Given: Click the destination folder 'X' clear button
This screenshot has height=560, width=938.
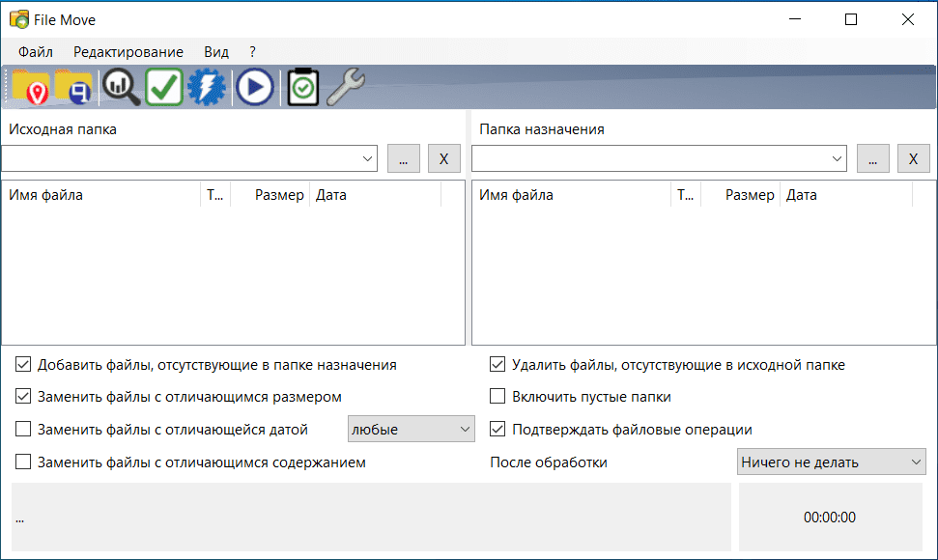Looking at the screenshot, I should point(913,159).
